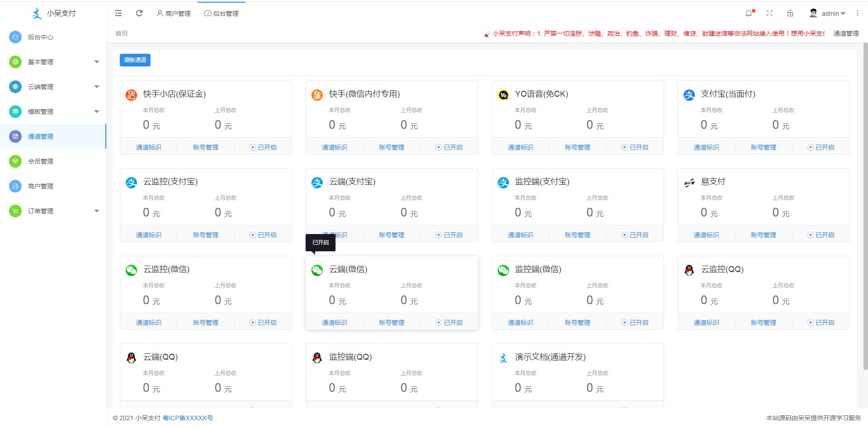Screen dimensions: 868x427
Task: Go to 后台中心 in sidebar
Action: [x=53, y=37]
